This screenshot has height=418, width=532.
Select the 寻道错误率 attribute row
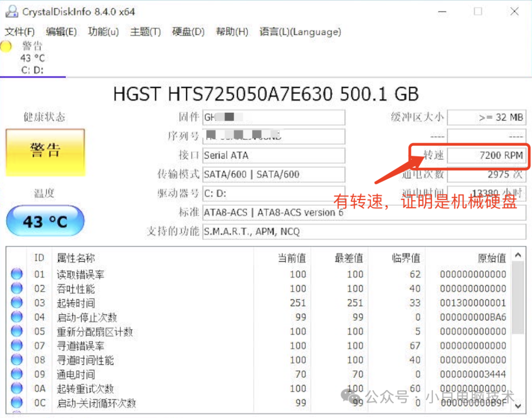(x=259, y=346)
